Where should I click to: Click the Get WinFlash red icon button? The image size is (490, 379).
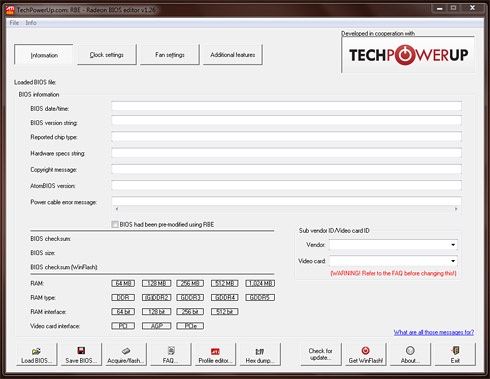coord(365,355)
